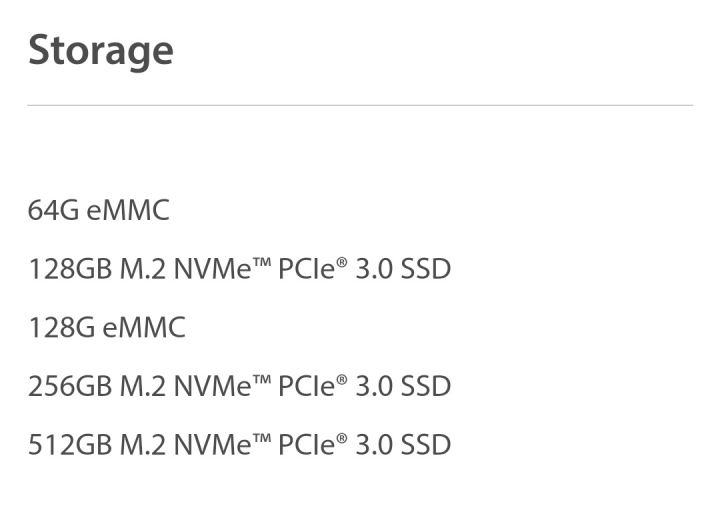This screenshot has height=532, width=720.
Task: Click the M.2 text in 128GB line
Action: click(x=143, y=269)
